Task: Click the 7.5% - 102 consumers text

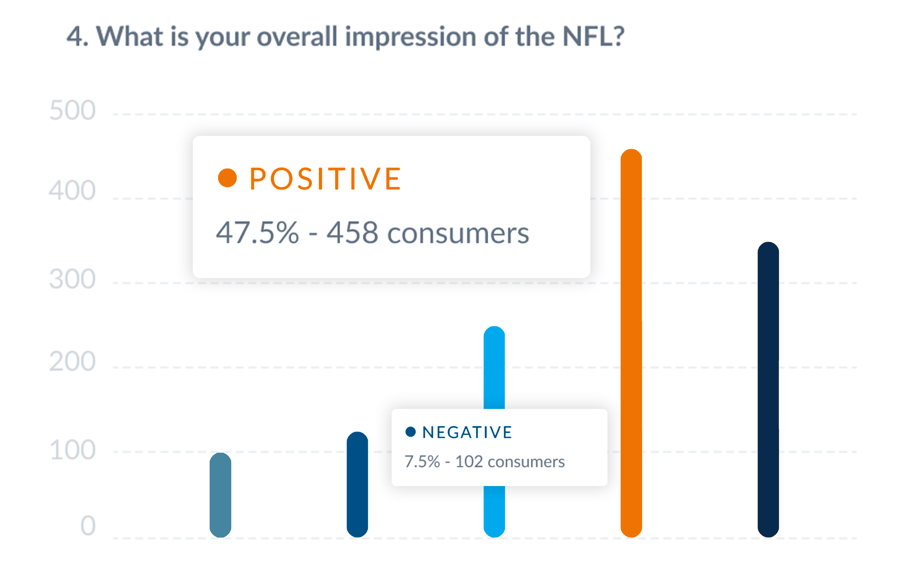Action: click(484, 461)
